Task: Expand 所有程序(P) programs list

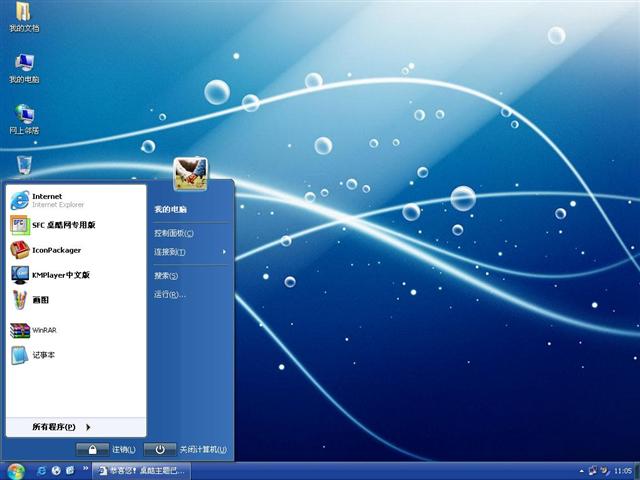Action: [x=60, y=427]
